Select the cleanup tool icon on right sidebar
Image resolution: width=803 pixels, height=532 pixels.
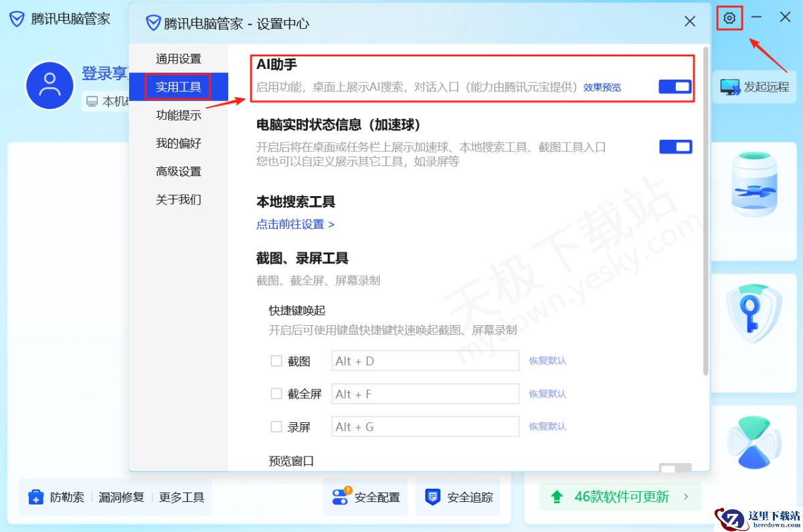pos(755,186)
